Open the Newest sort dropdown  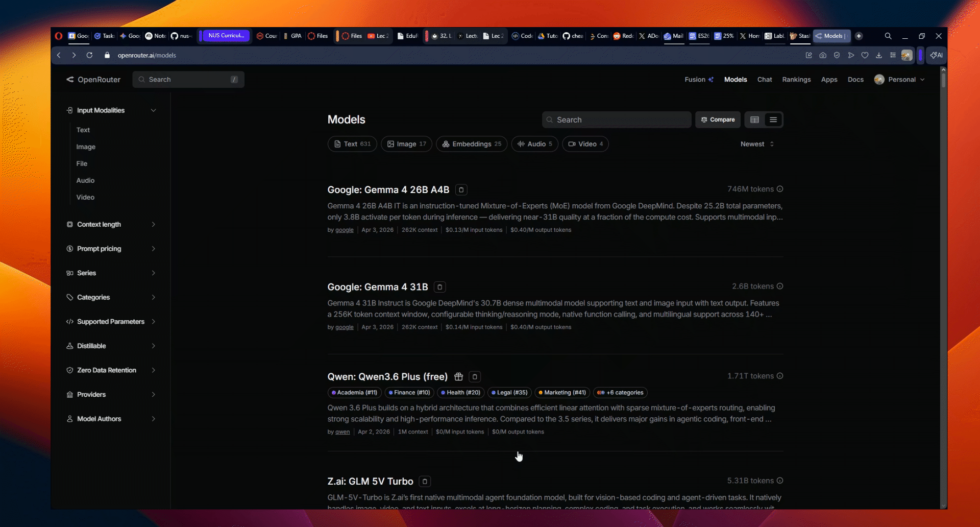click(757, 144)
